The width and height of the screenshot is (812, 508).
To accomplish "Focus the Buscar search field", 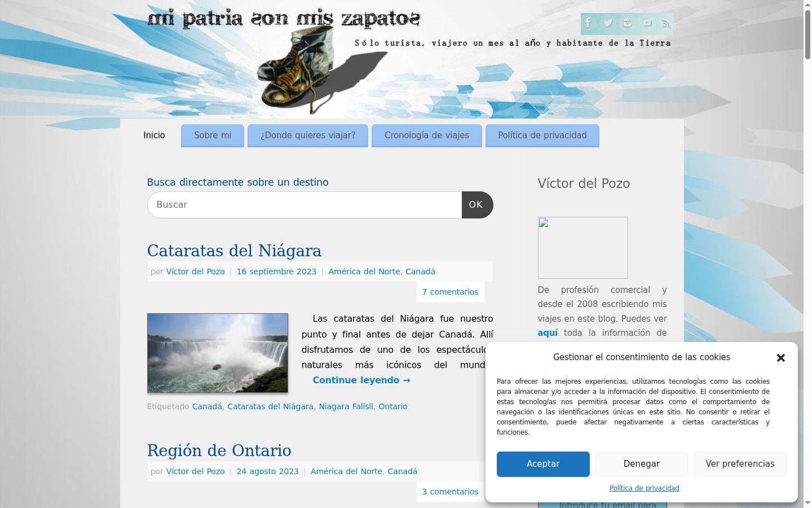I will [x=304, y=205].
